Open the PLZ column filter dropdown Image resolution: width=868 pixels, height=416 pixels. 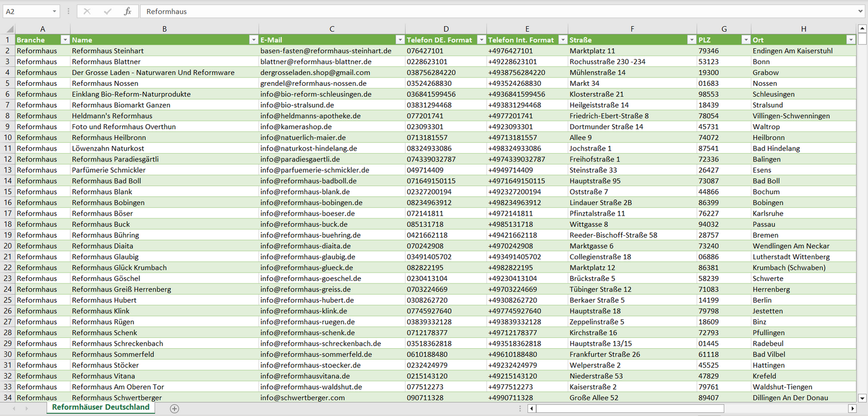[745, 40]
